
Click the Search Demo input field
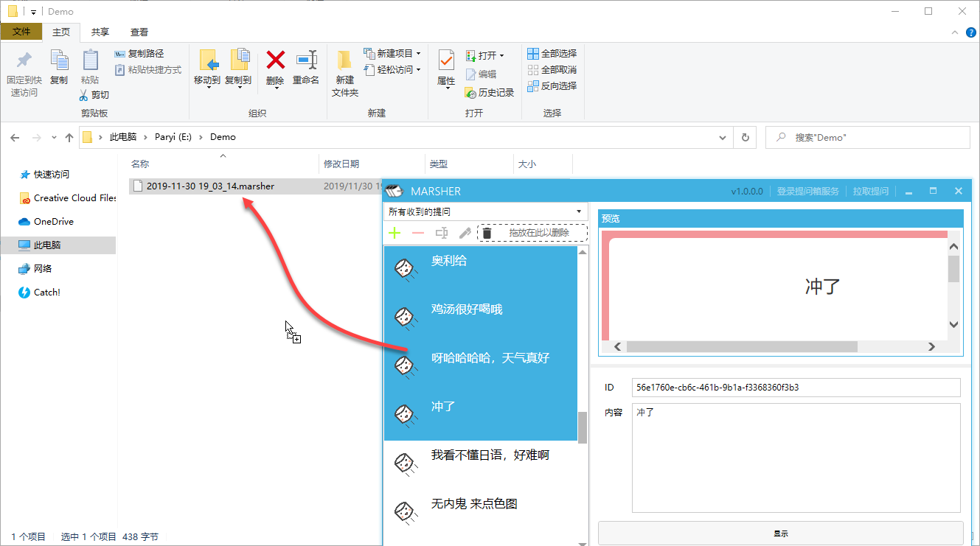point(868,137)
